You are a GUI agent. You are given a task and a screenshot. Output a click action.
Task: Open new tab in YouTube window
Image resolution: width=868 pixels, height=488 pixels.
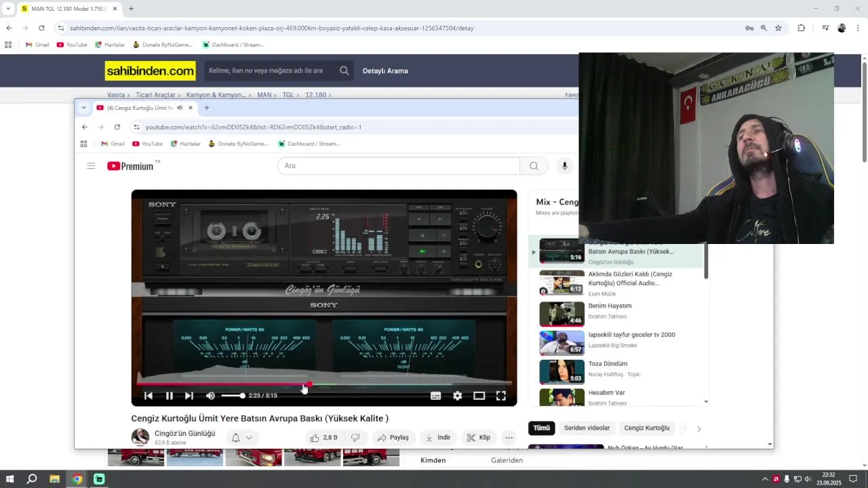[207, 108]
